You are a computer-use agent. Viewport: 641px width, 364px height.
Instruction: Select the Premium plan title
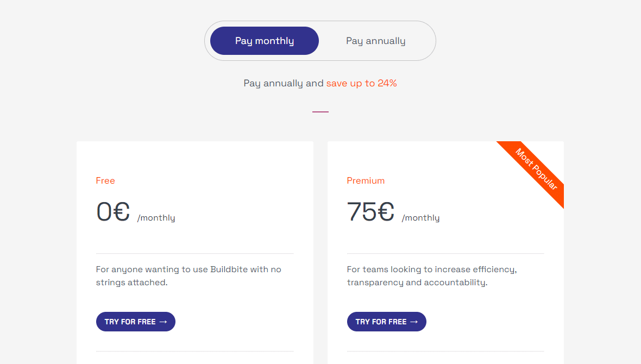(366, 180)
